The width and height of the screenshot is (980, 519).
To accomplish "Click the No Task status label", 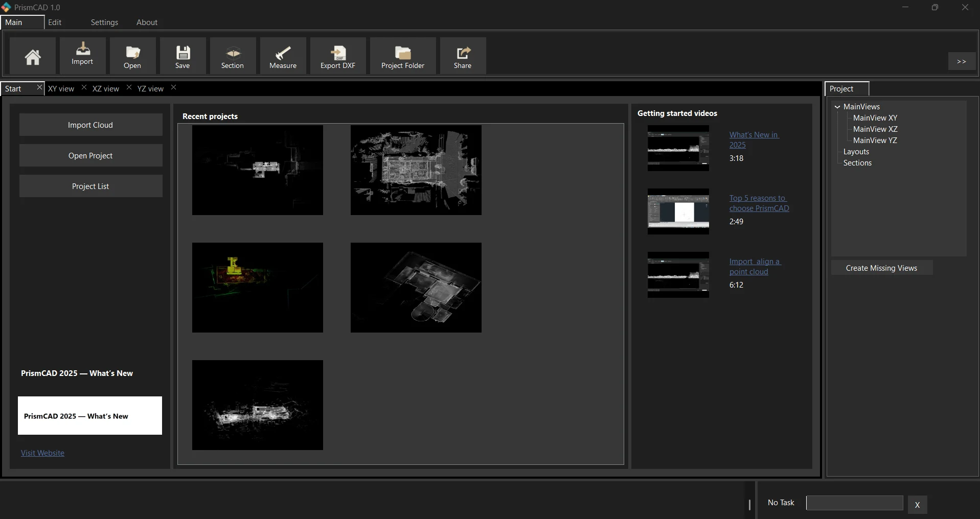I will point(781,503).
